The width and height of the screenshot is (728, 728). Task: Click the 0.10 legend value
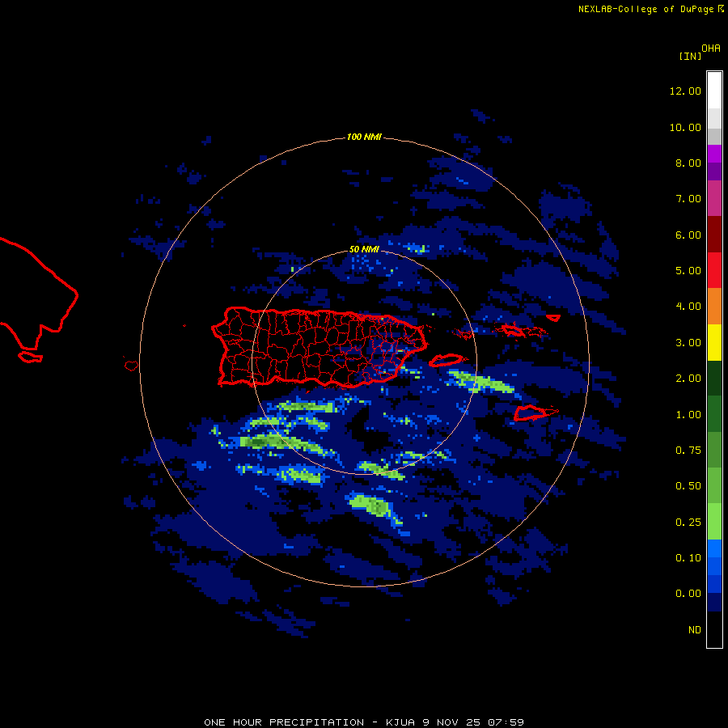688,558
